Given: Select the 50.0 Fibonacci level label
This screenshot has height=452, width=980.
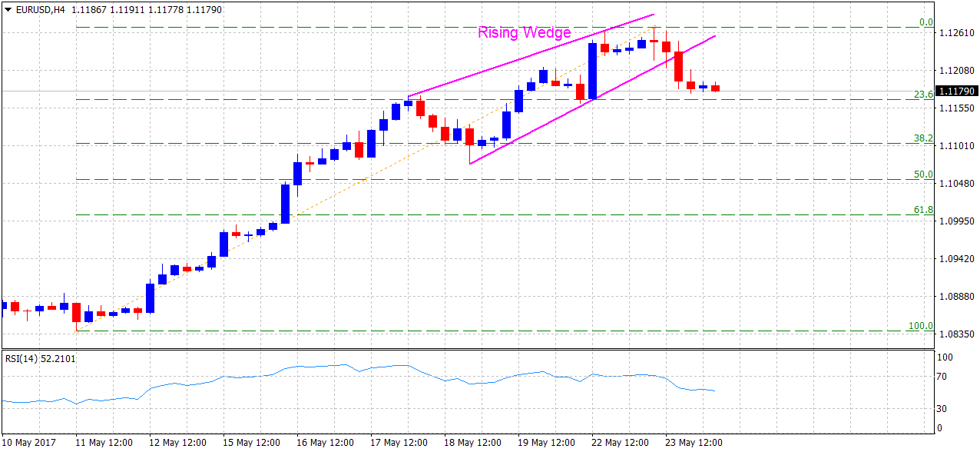Looking at the screenshot, I should (x=922, y=174).
